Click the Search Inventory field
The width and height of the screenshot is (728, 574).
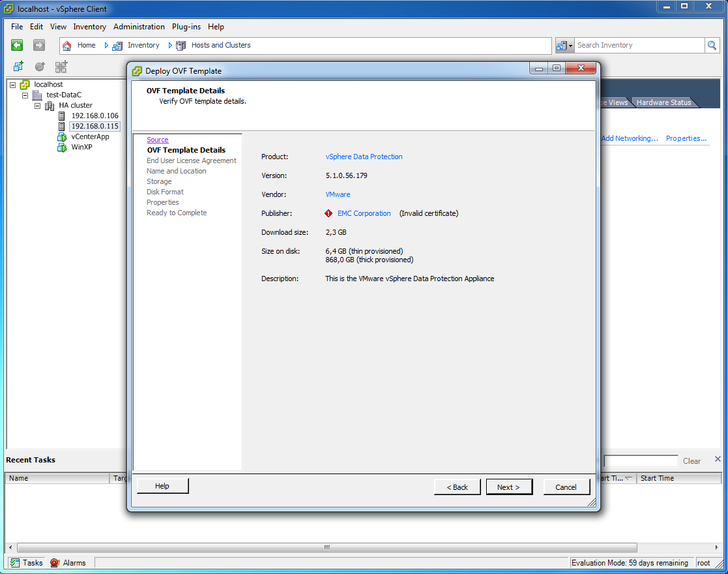(640, 45)
